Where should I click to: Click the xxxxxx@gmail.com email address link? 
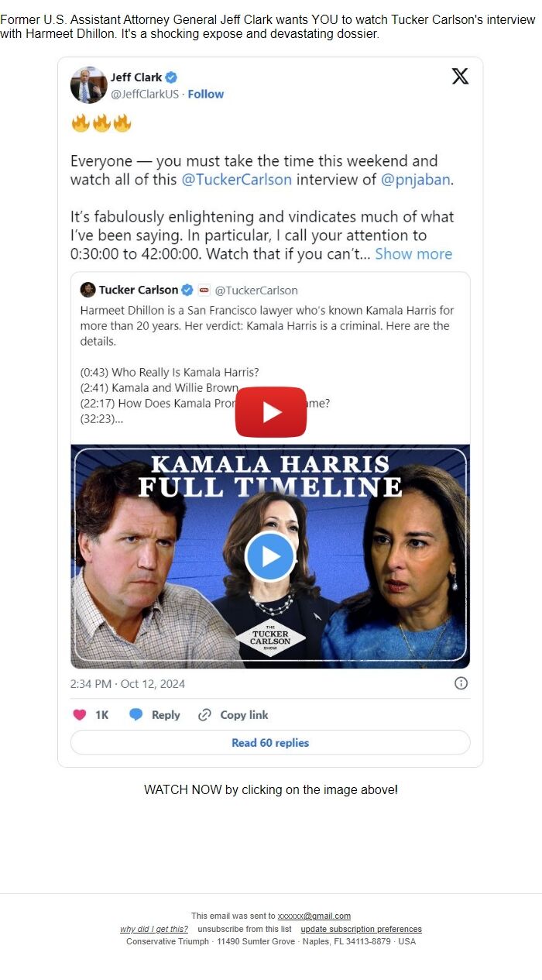[314, 916]
